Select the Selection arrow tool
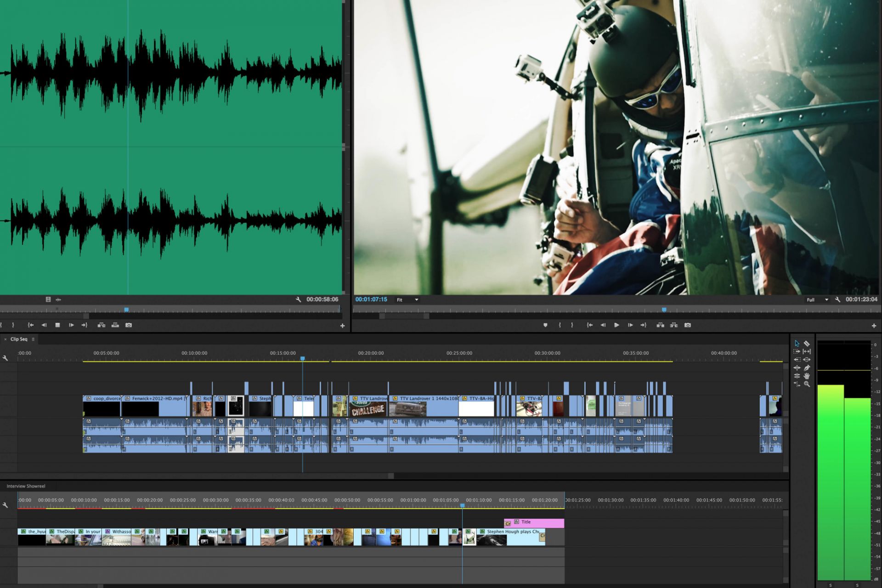 tap(797, 343)
